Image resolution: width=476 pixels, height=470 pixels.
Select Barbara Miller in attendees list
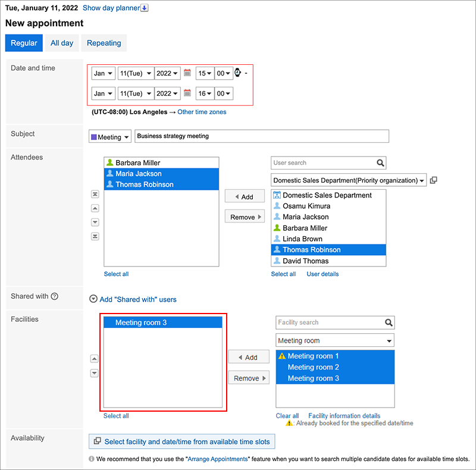[161, 163]
